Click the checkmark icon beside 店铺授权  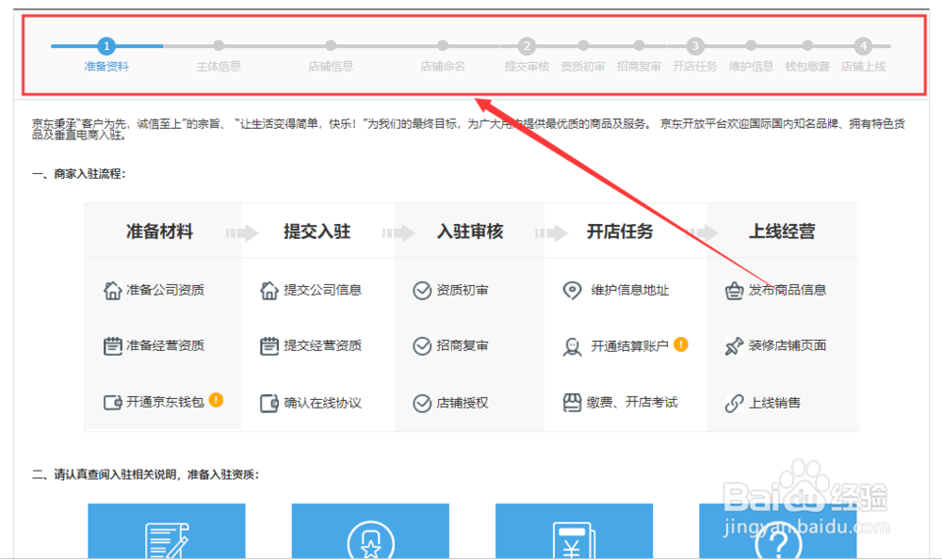(422, 403)
